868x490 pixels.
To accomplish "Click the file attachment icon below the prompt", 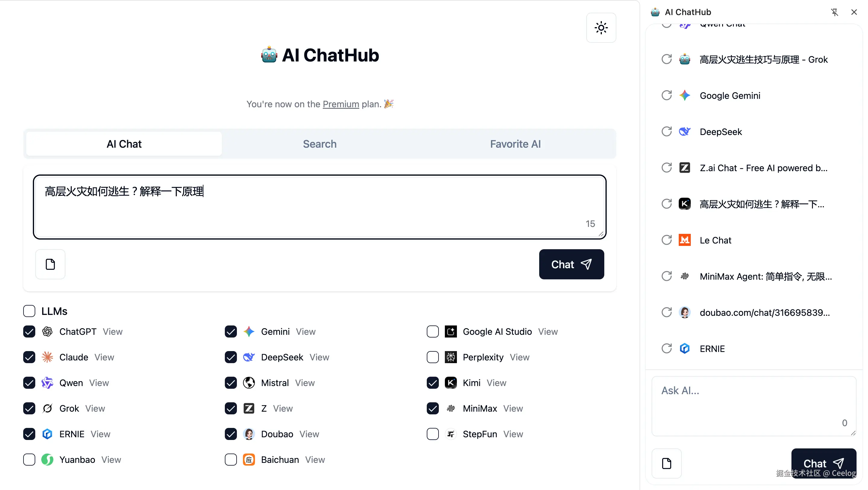I will 50,264.
